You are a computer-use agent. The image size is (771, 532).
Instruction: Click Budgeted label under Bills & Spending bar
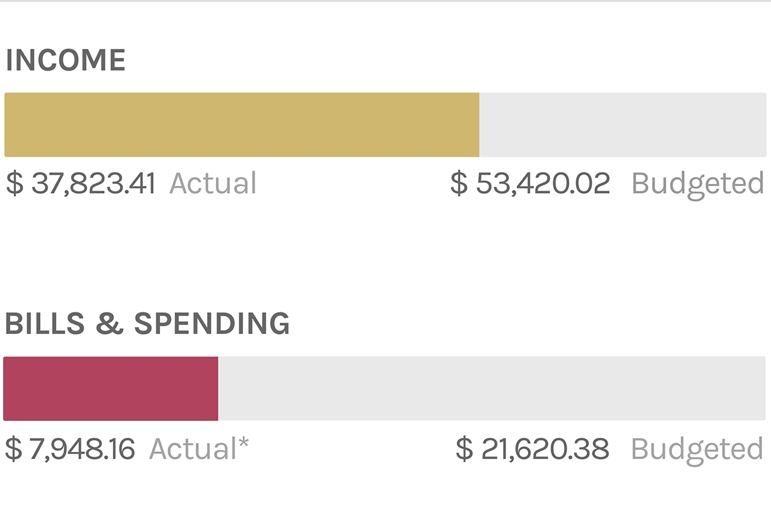(x=697, y=450)
